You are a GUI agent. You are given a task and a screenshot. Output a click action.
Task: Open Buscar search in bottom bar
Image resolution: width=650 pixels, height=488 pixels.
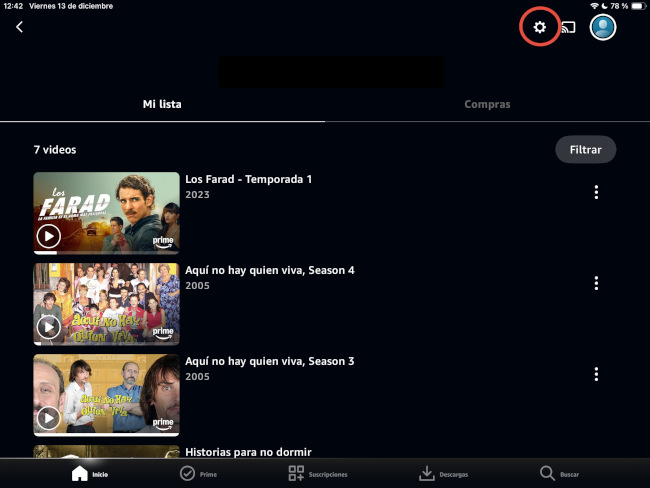558,473
